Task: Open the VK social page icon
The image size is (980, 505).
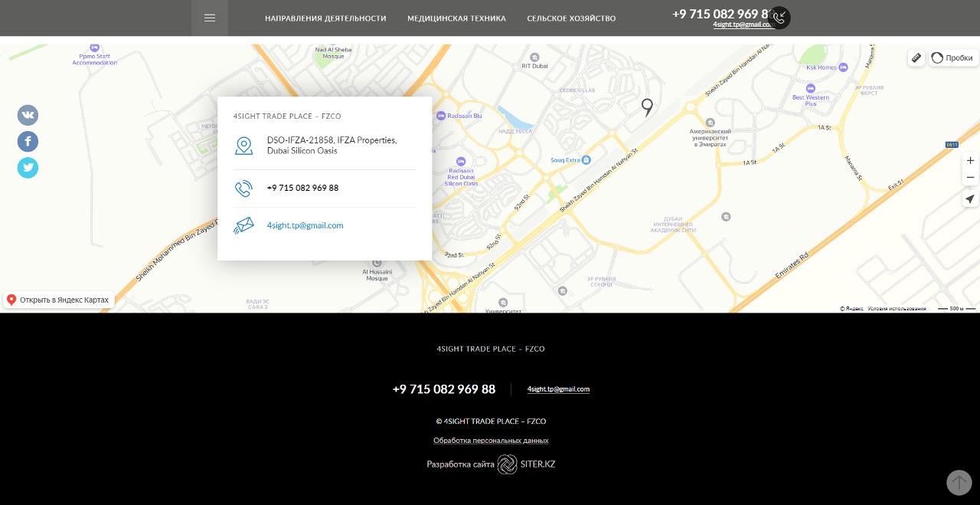Action: pos(28,116)
